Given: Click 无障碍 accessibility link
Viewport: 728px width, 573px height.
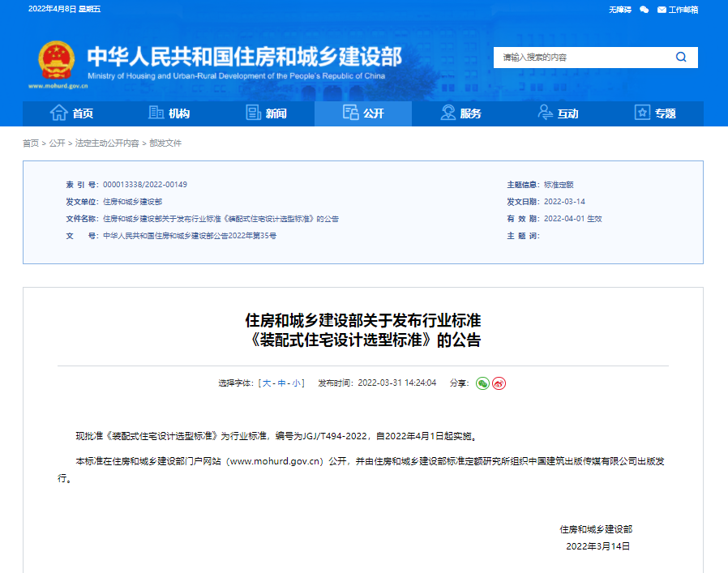Looking at the screenshot, I should (619, 10).
